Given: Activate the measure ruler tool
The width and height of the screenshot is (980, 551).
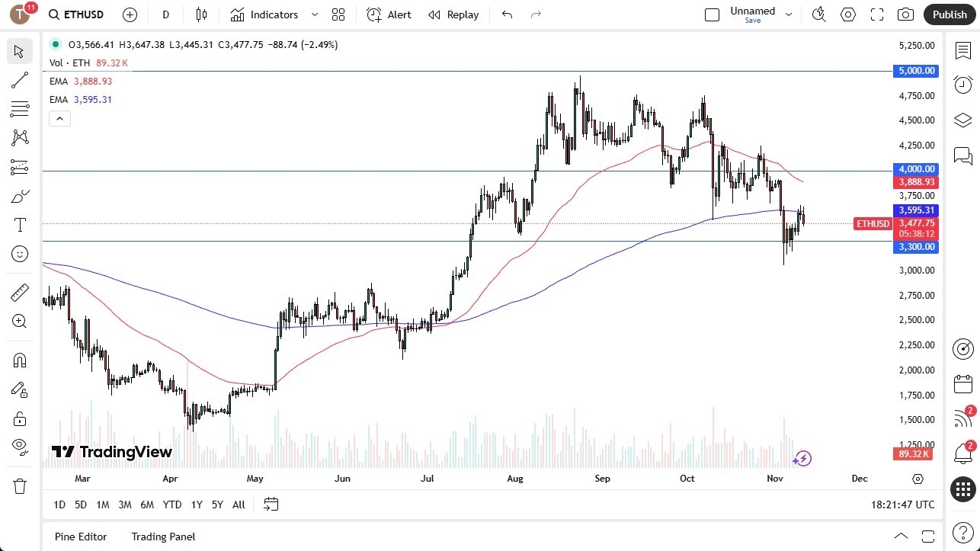Looking at the screenshot, I should 19,292.
